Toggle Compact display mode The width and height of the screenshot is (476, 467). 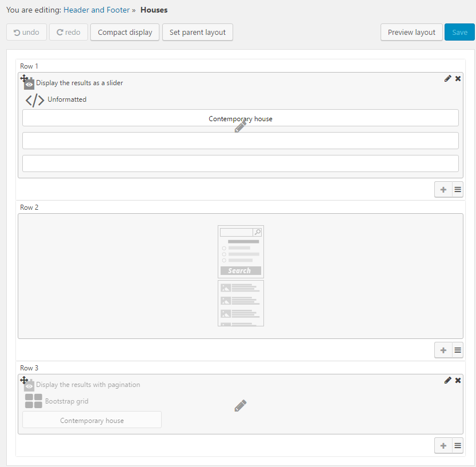125,33
